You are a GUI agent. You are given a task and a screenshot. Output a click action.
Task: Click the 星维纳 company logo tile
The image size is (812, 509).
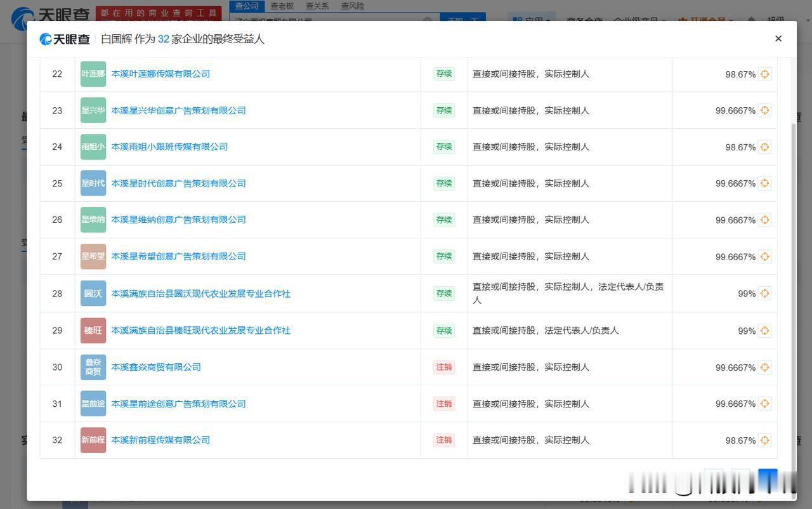tap(93, 220)
